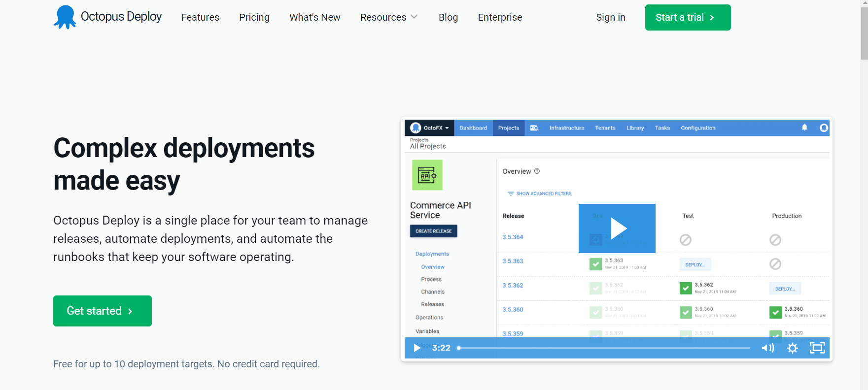Click blocked icon for 3.5.363 in Production
The width and height of the screenshot is (868, 390).
click(775, 264)
